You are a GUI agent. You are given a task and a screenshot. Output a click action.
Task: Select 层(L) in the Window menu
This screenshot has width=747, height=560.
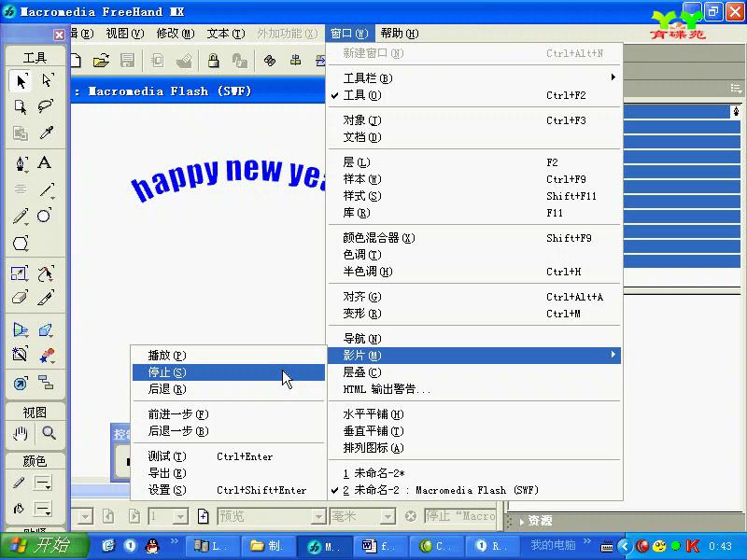pyautogui.click(x=475, y=162)
